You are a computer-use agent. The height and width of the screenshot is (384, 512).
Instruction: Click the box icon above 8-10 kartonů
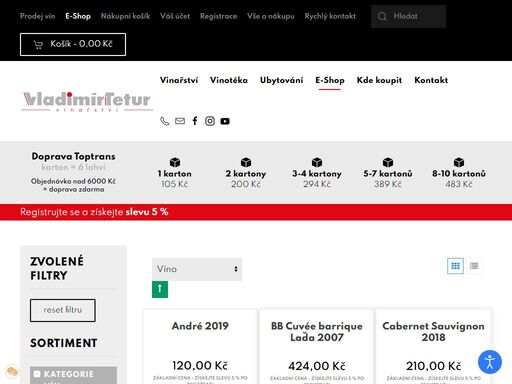pos(459,162)
